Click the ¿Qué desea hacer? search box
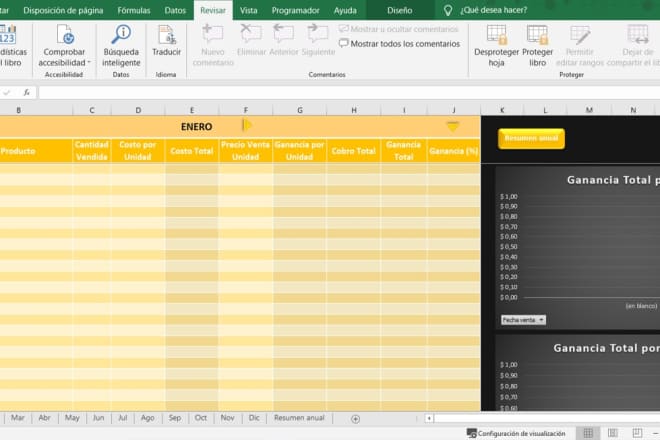 [493, 11]
